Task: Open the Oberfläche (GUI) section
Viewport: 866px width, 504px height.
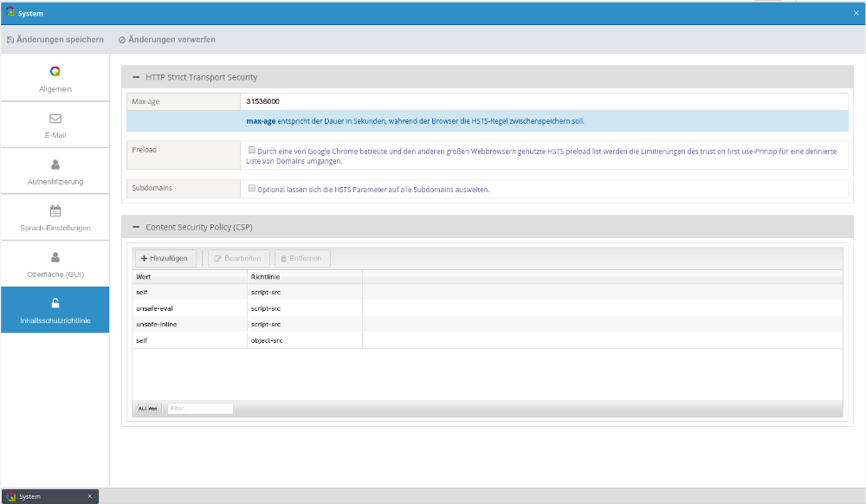Action: point(55,264)
